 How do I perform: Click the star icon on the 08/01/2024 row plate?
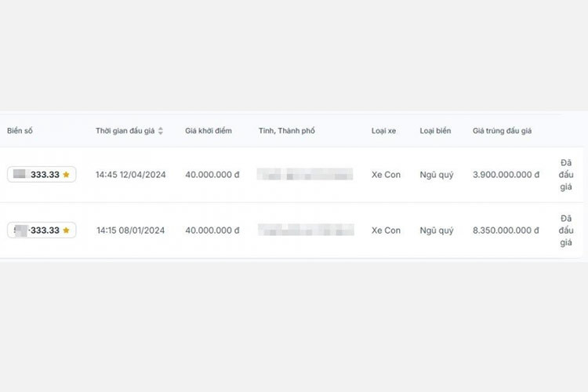tap(67, 230)
